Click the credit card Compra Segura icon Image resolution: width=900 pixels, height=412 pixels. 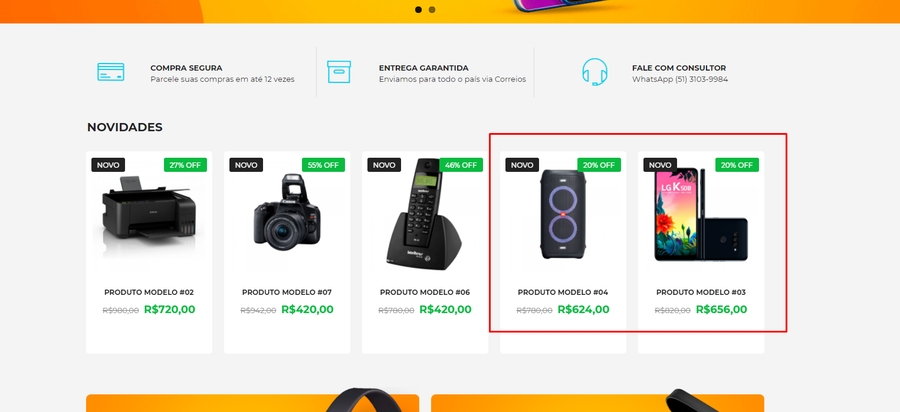(111, 72)
